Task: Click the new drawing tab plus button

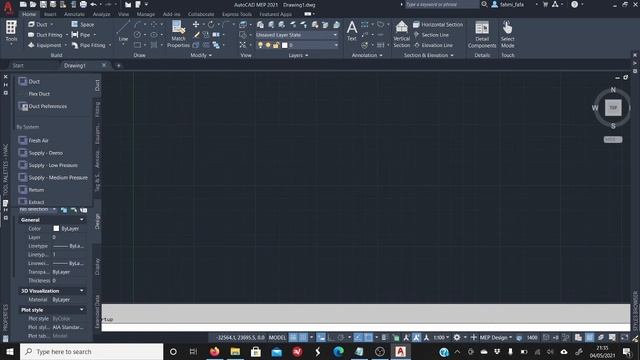Action: (118, 65)
